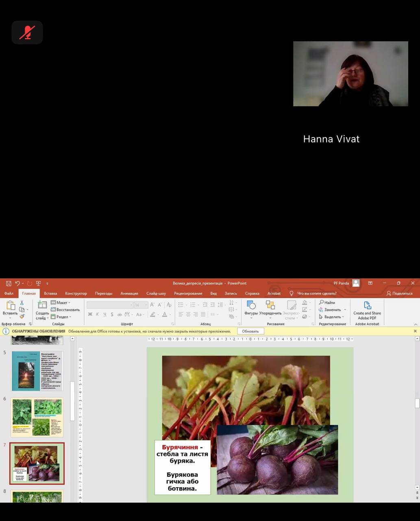Unmute the microphone in the call
420x521 pixels.
pos(27,32)
